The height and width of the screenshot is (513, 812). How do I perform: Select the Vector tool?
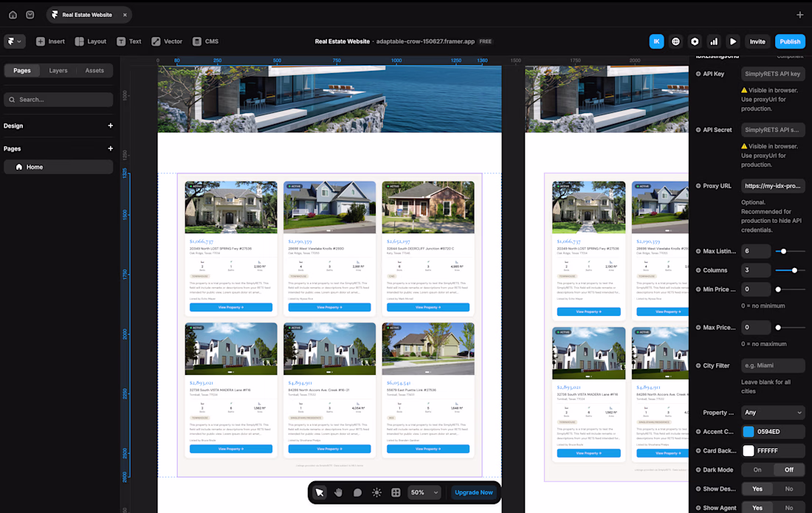coord(167,41)
